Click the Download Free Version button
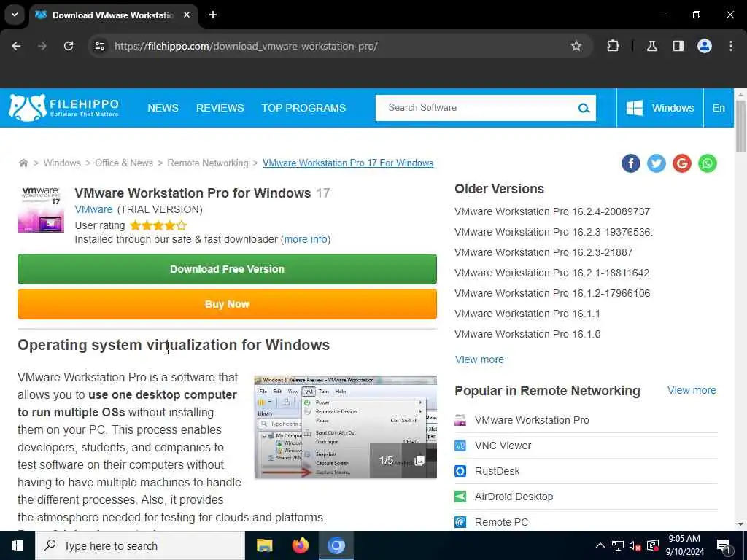Screen dimensions: 747x560 [x=227, y=269]
